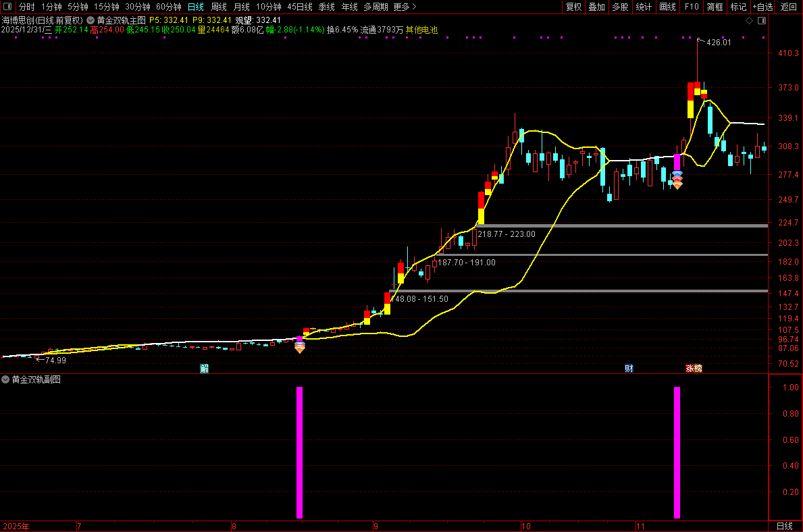Add stock with the +自选 button
The image size is (803, 532).
pos(762,7)
